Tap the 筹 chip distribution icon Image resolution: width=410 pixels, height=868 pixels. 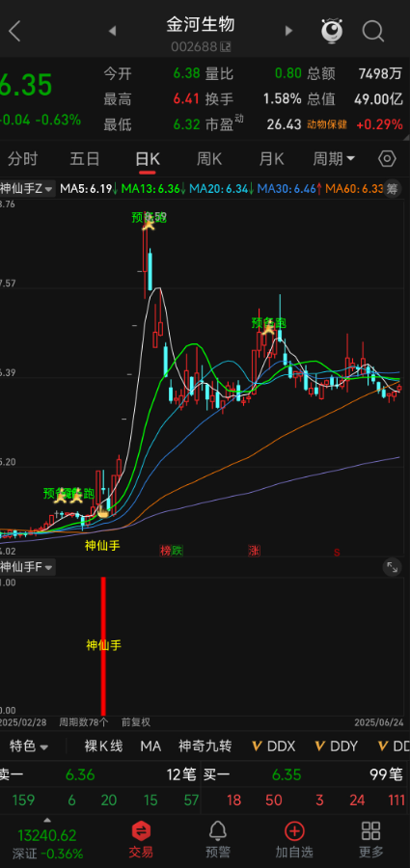[x=393, y=189]
